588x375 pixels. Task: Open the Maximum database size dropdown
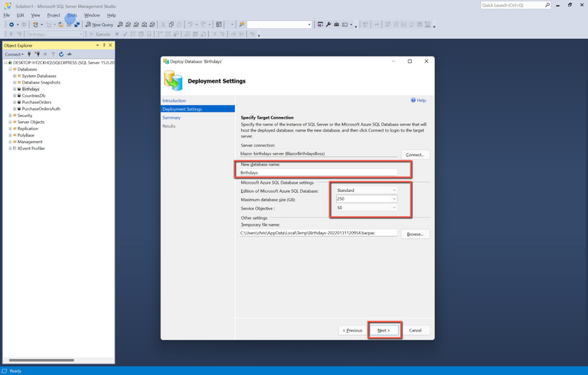[x=366, y=199]
